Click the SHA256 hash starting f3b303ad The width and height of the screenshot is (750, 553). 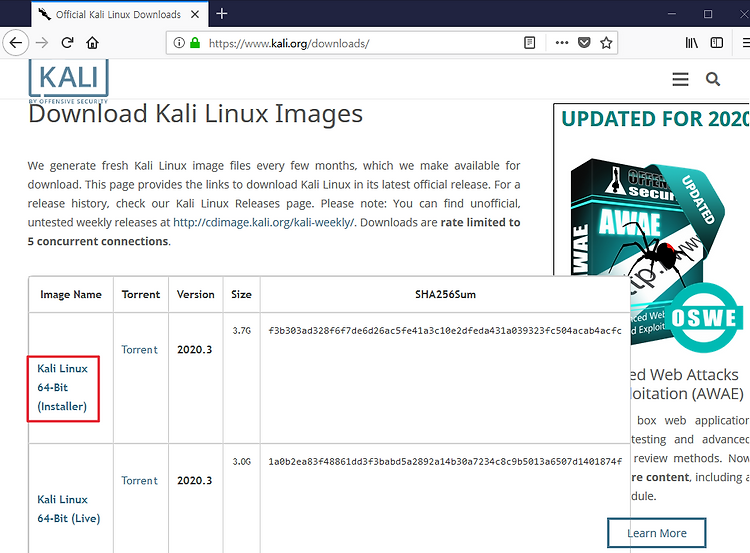[x=445, y=331]
